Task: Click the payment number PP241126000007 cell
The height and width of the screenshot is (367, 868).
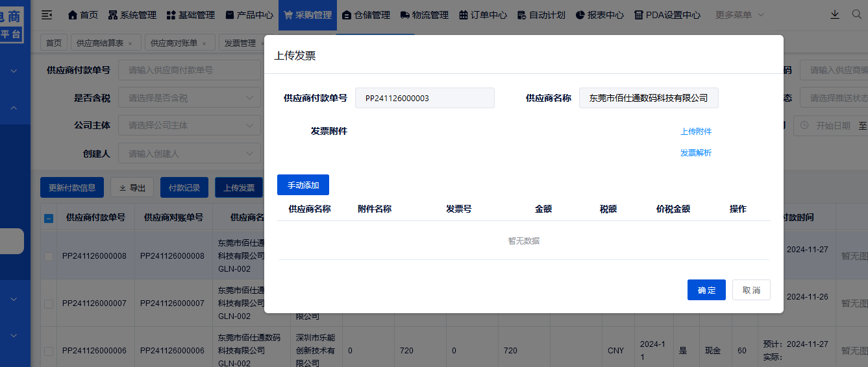Action: pyautogui.click(x=95, y=303)
